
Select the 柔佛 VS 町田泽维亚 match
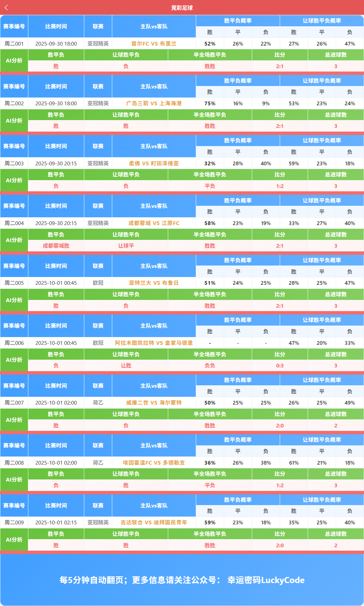pos(154,163)
